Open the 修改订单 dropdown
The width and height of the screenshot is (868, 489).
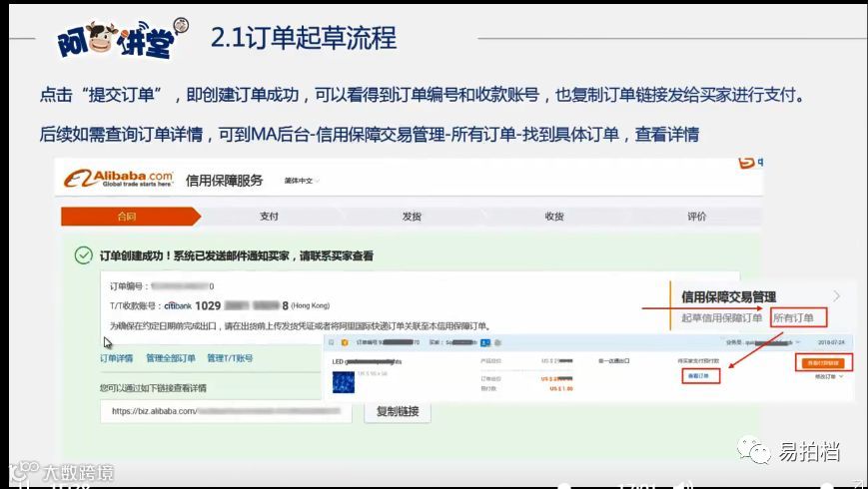pos(829,376)
